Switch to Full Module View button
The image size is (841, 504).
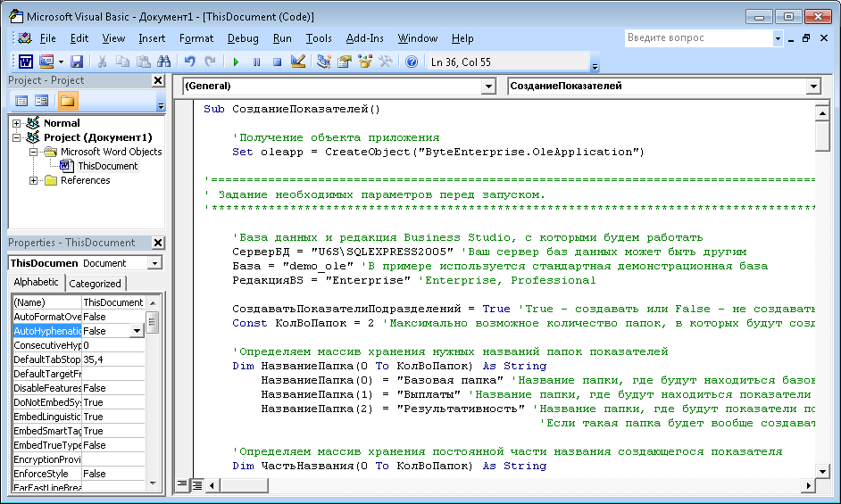[x=196, y=484]
